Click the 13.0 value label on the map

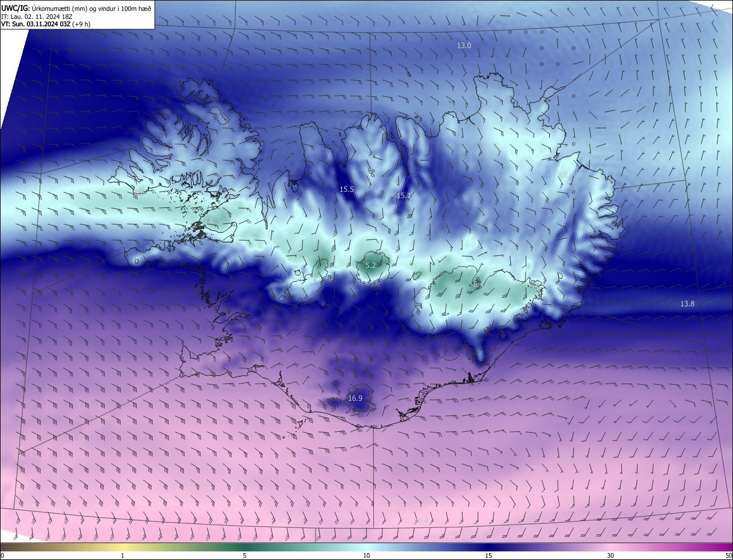(464, 45)
